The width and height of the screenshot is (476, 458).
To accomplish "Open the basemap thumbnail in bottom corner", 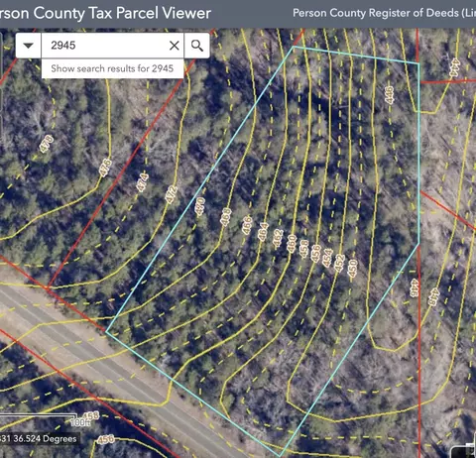I will pyautogui.click(x=463, y=451).
